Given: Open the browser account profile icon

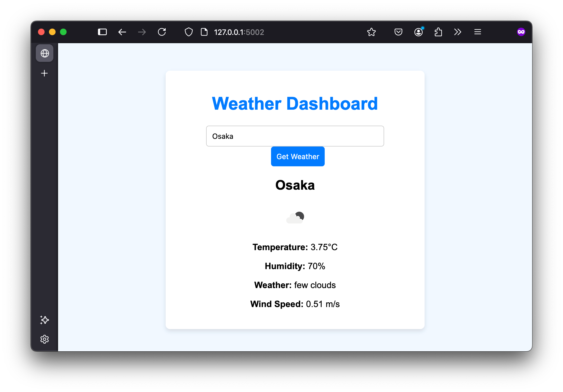Looking at the screenshot, I should (x=418, y=32).
